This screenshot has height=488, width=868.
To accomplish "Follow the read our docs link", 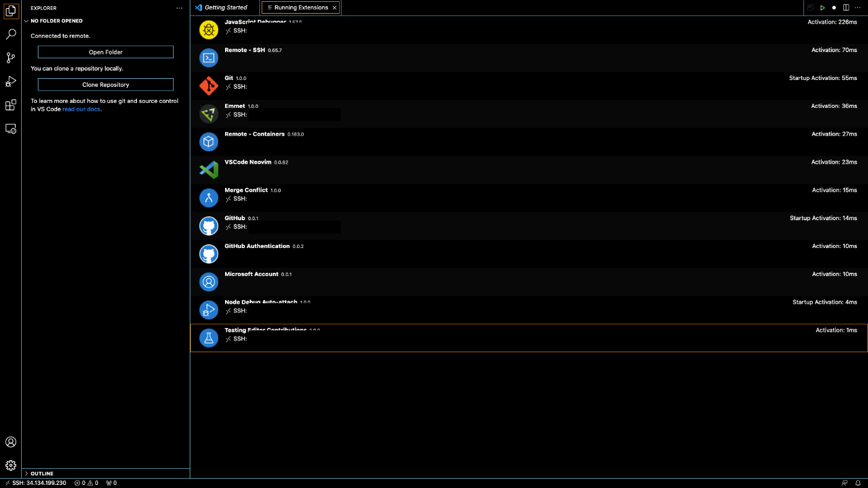I will click(x=81, y=109).
